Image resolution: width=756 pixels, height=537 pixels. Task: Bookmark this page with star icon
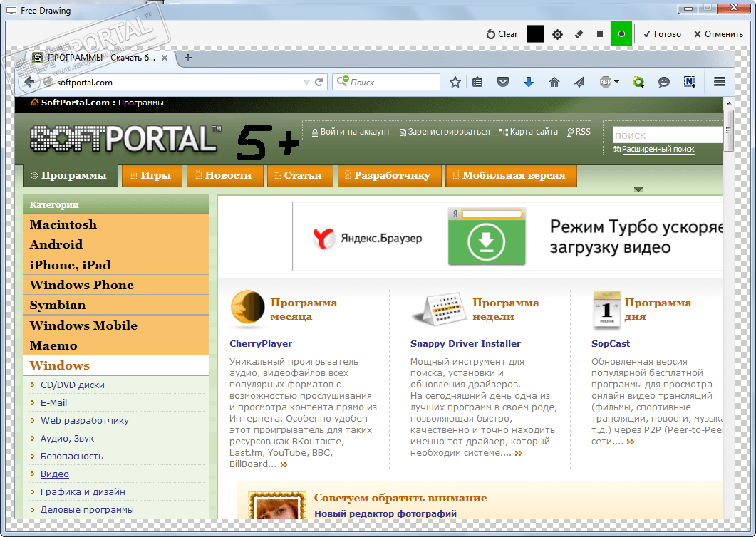coord(455,83)
